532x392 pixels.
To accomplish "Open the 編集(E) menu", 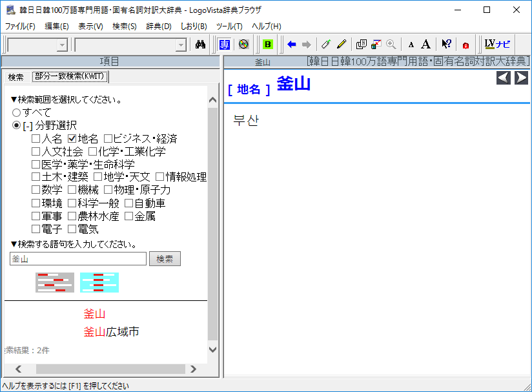I will tap(57, 26).
